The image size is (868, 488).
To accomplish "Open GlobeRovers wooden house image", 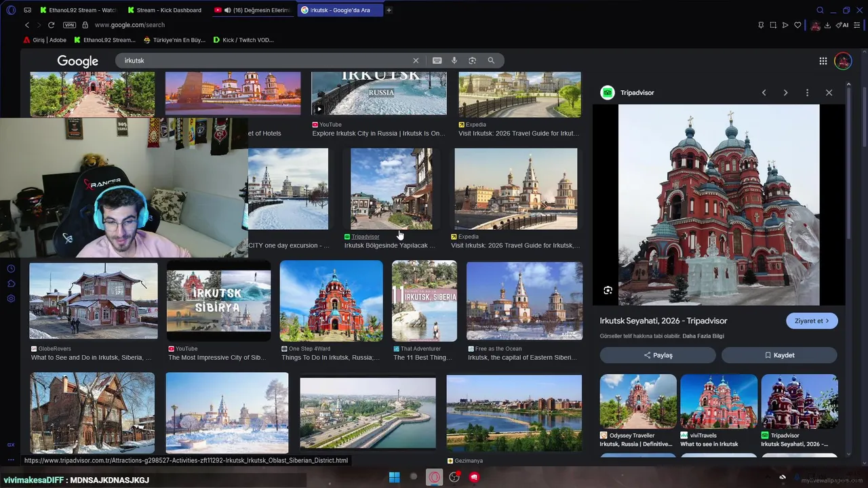I will [94, 300].
